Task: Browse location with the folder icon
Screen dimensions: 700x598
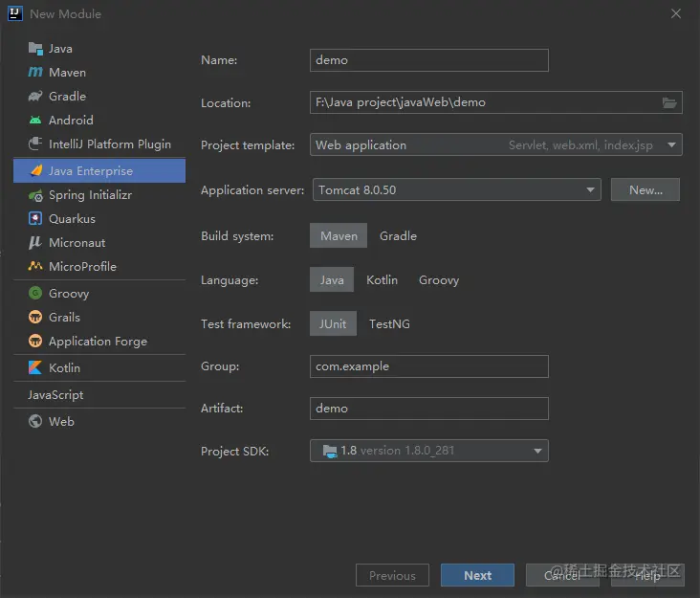Action: (668, 102)
